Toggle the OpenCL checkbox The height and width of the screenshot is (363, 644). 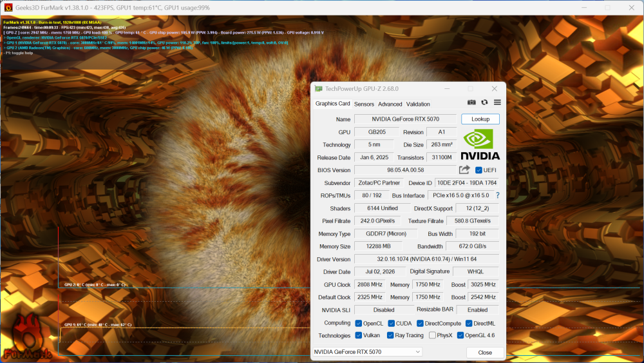tap(359, 324)
